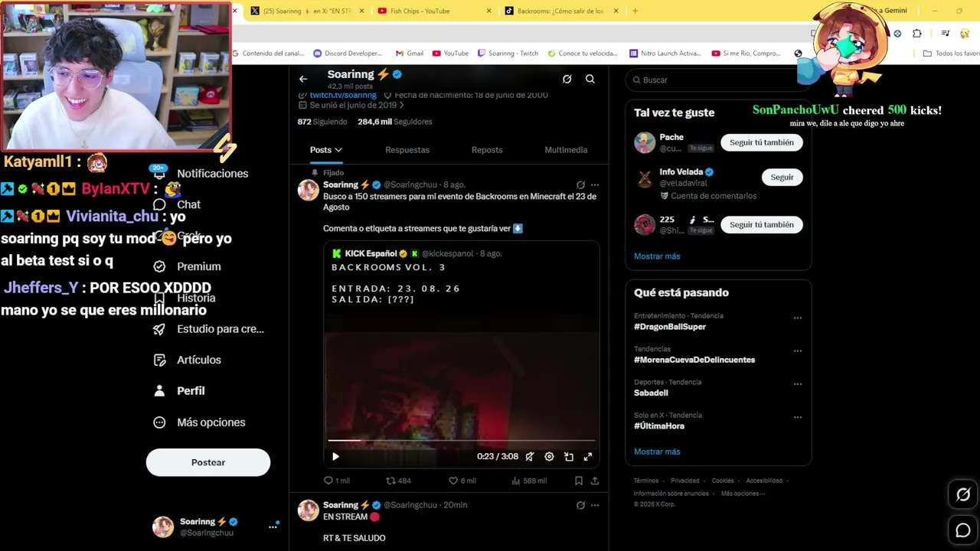
Task: Open the Privacidad footer link
Action: (685, 481)
